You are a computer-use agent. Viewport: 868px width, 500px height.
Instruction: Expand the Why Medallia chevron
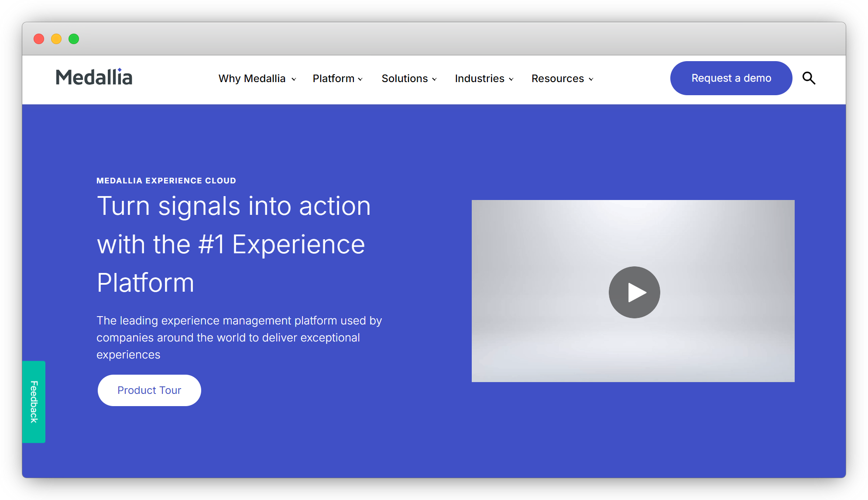[x=294, y=79]
